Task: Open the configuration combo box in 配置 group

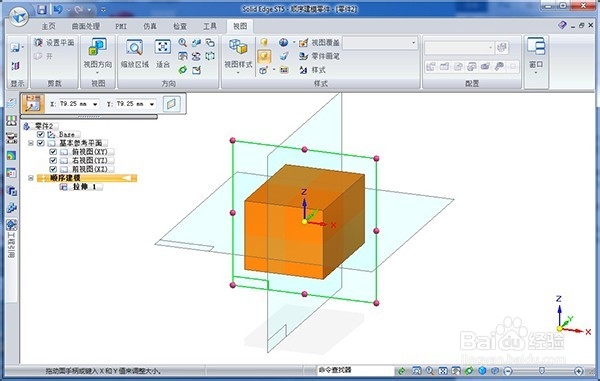Action: 459,47
